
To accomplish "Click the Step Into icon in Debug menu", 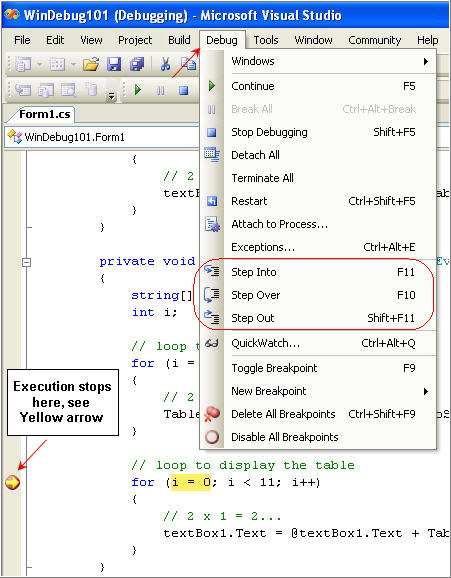I will pos(212,272).
